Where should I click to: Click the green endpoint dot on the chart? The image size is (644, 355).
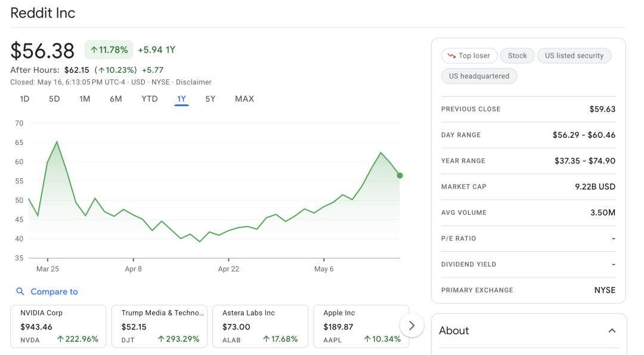[400, 175]
